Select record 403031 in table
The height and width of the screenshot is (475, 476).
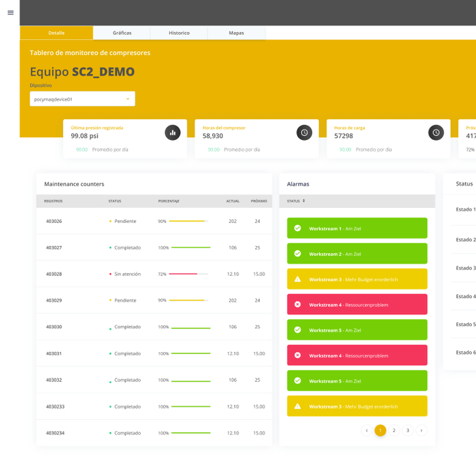pos(154,353)
